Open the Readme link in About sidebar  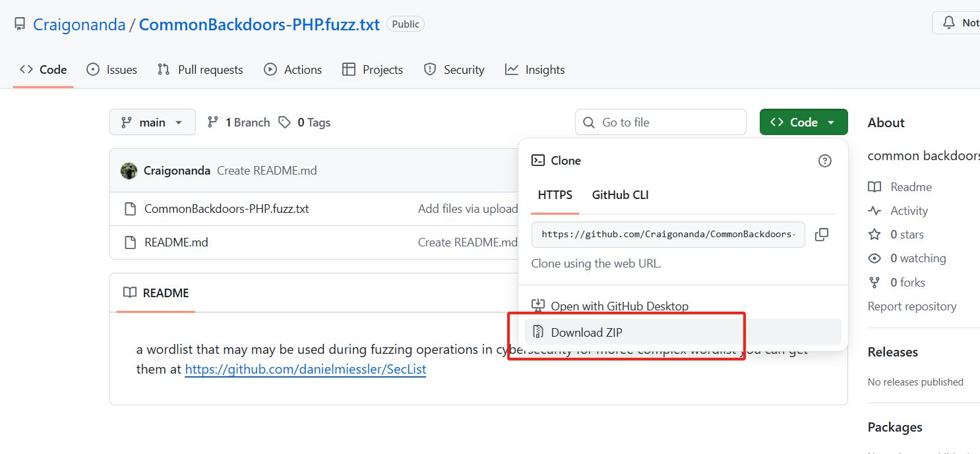click(911, 187)
